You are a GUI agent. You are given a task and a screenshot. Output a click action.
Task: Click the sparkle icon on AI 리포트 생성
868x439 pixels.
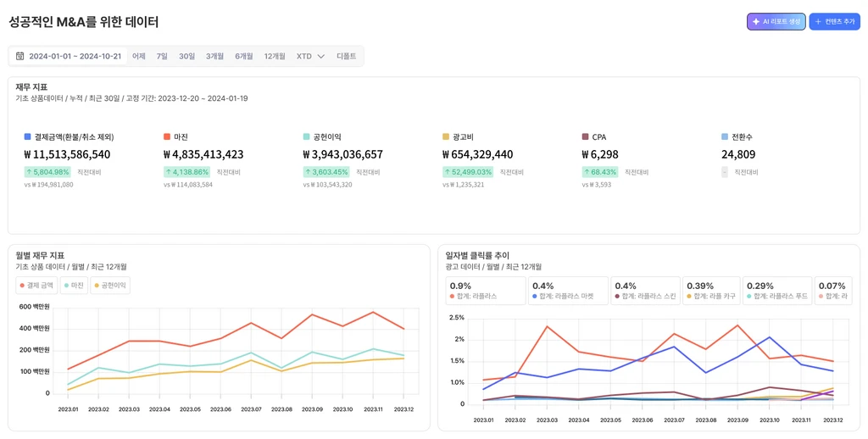click(x=755, y=22)
